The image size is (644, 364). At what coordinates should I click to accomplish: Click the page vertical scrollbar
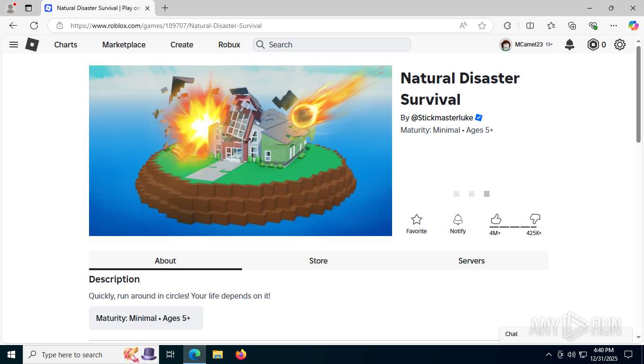638,94
